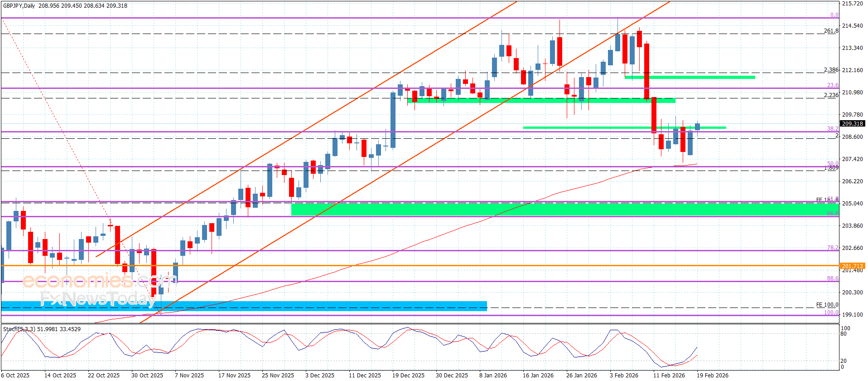Click the 30 Dec 2025 date label
The height and width of the screenshot is (381, 868).
[x=452, y=375]
